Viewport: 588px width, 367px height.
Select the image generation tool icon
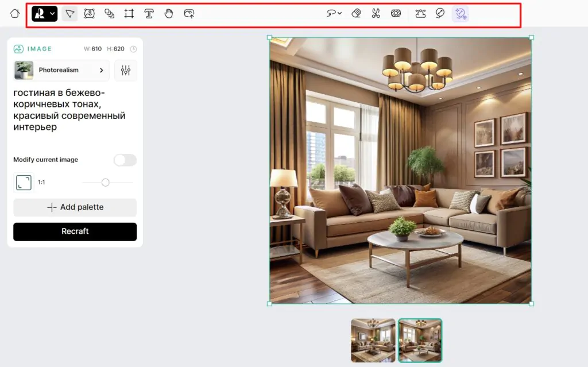89,14
